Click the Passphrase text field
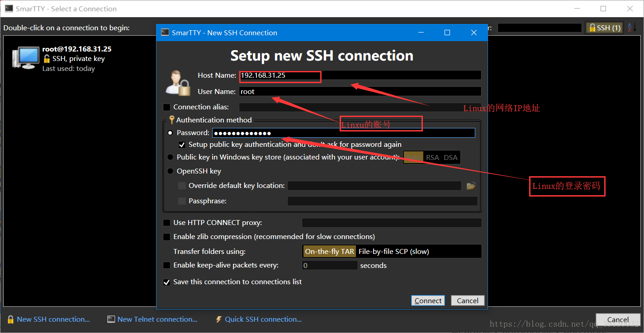This screenshot has width=644, height=333. click(x=383, y=201)
